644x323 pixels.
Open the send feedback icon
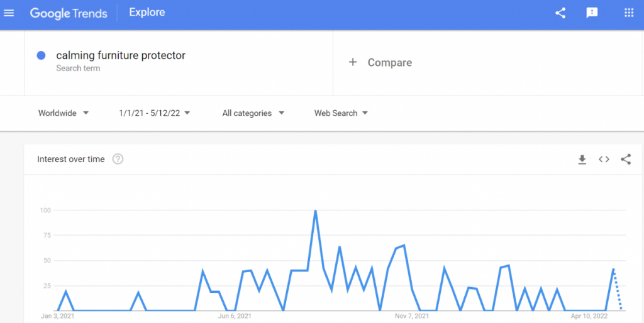click(592, 13)
